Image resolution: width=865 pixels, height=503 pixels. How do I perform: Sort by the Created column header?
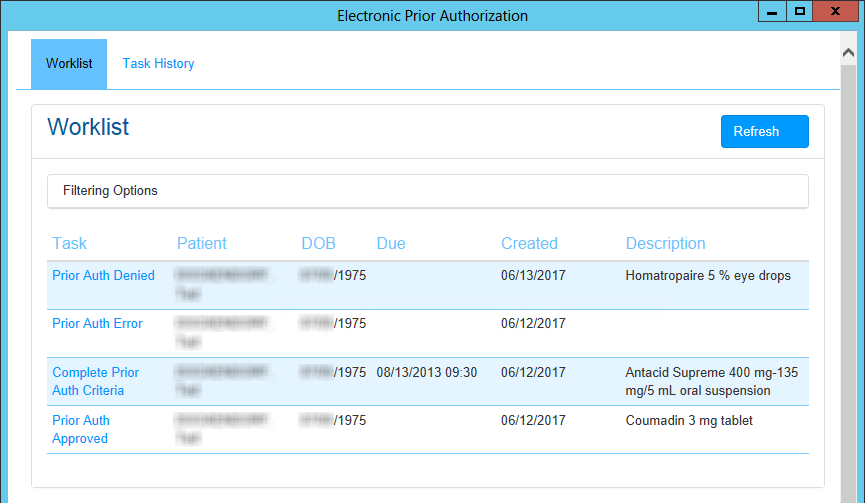(529, 243)
